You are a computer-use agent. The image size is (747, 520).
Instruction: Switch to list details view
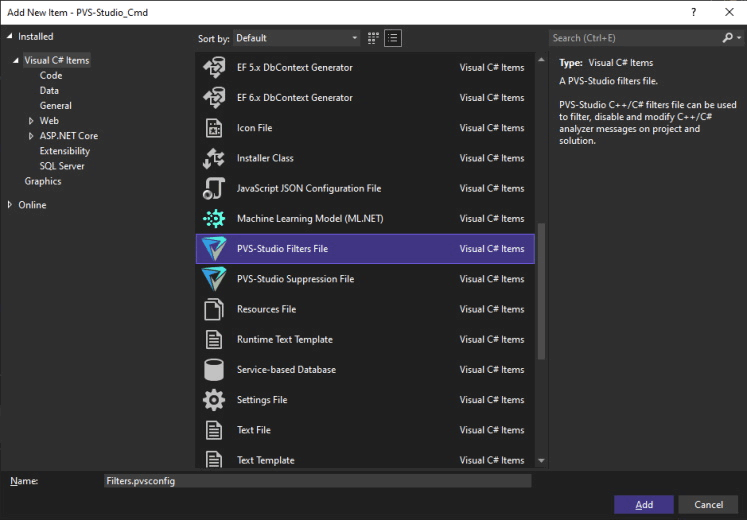coord(393,38)
